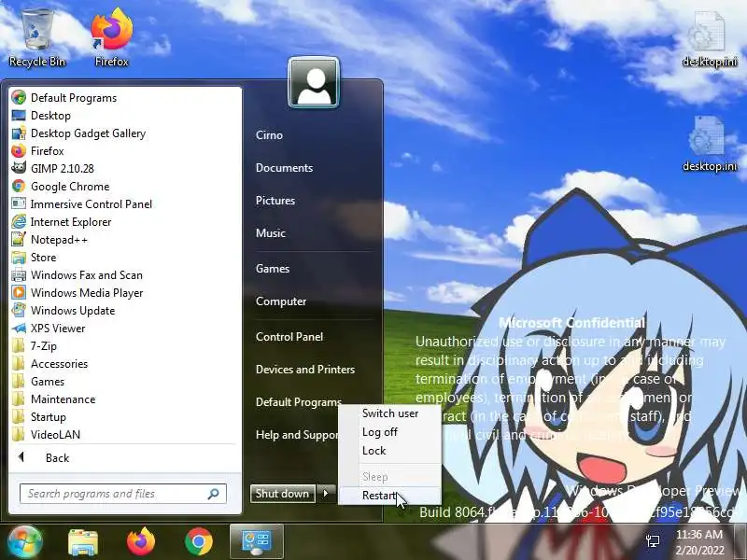Launch Google Chrome from programs list

pos(19,186)
